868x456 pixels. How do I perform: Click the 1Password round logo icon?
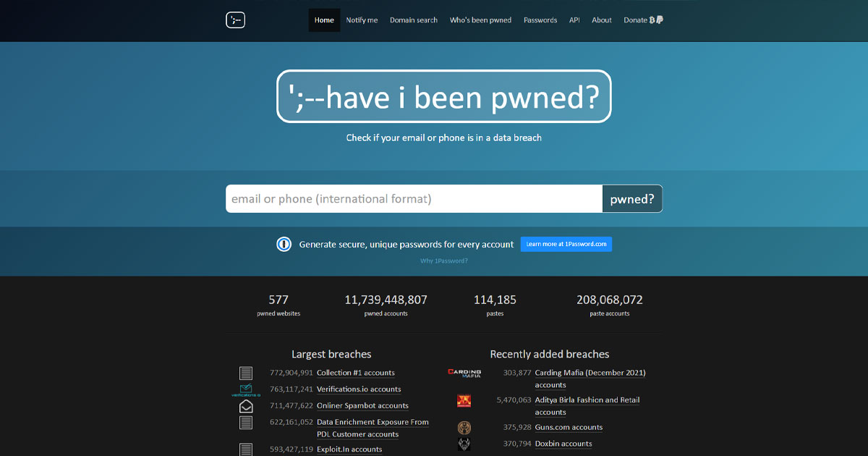(284, 245)
